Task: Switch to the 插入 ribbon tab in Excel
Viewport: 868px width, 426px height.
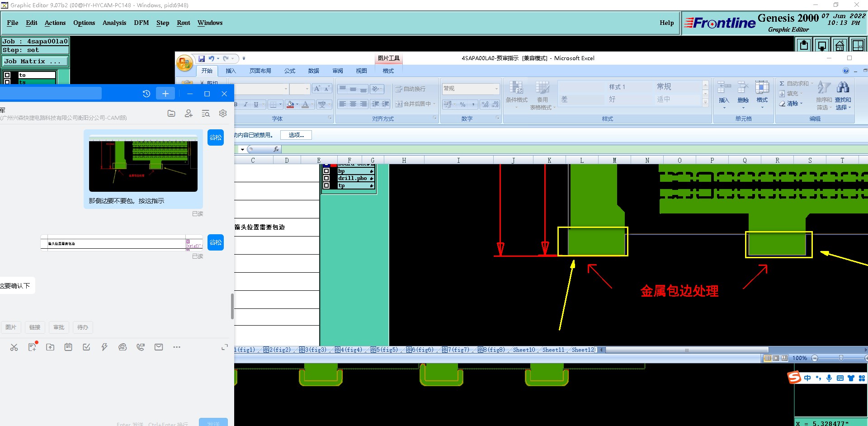Action: coord(231,71)
